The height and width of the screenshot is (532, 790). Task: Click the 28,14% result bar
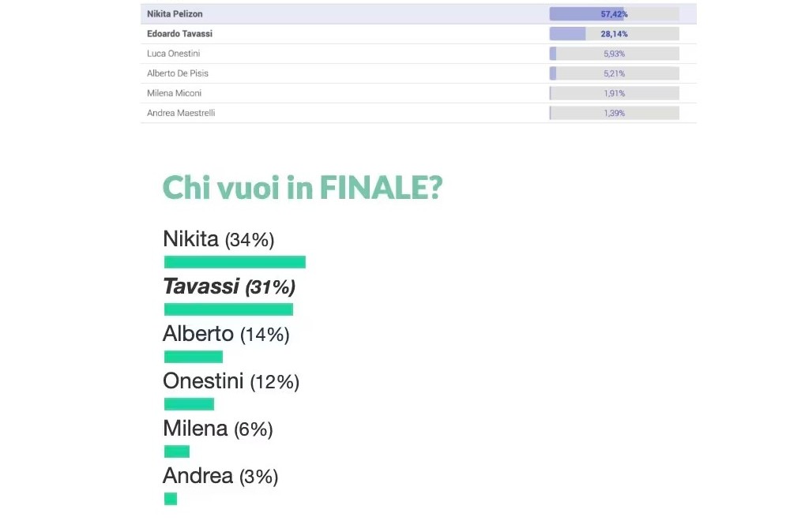tap(614, 34)
